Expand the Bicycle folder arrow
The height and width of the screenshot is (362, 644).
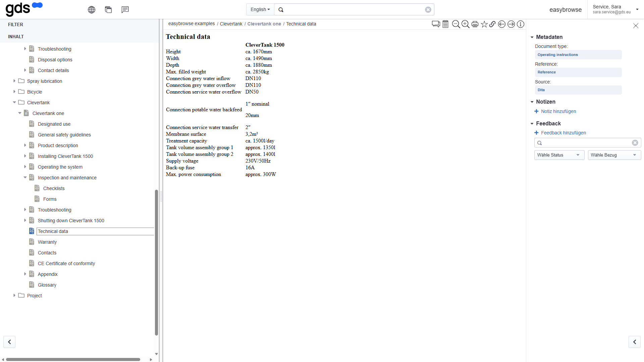[14, 92]
